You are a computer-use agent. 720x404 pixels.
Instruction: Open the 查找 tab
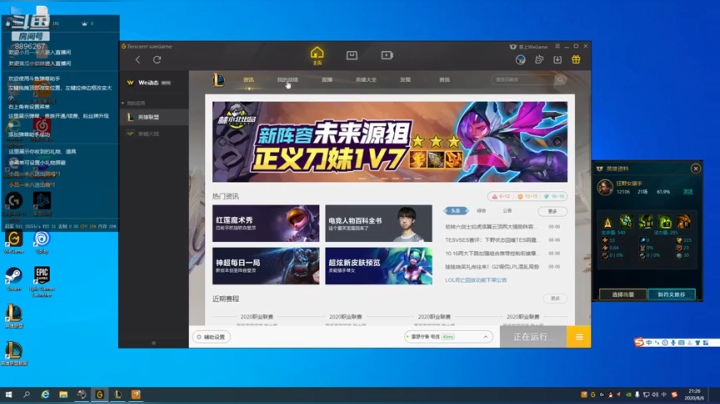444,80
